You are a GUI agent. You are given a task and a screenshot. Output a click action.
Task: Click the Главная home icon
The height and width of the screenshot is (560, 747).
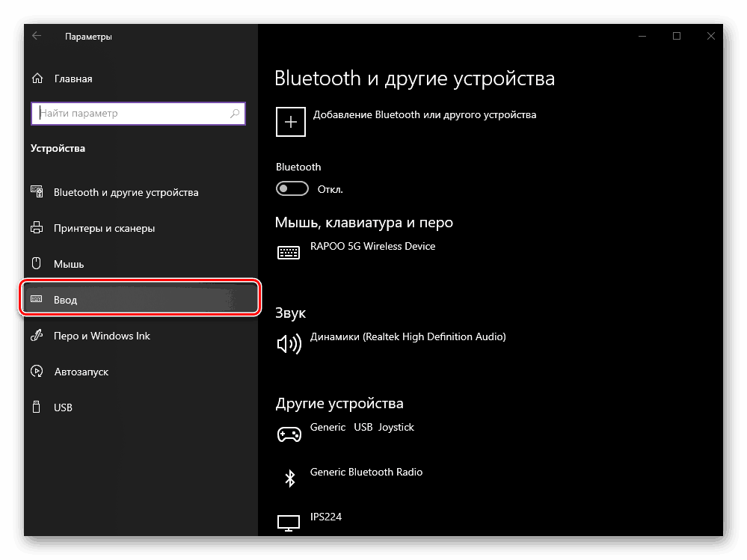click(37, 79)
